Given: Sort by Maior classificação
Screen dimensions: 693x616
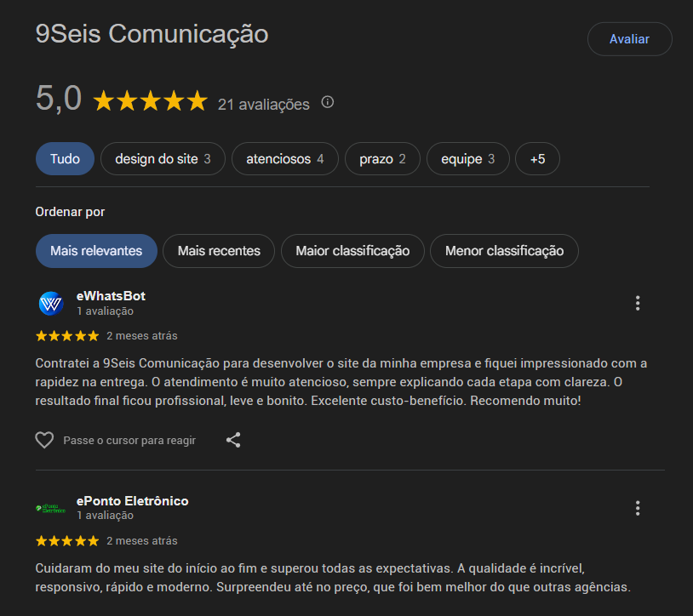Looking at the screenshot, I should 352,251.
